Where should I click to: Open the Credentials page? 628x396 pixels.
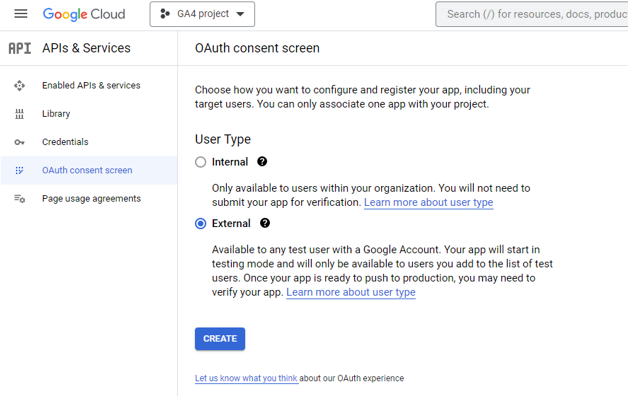tap(89, 142)
